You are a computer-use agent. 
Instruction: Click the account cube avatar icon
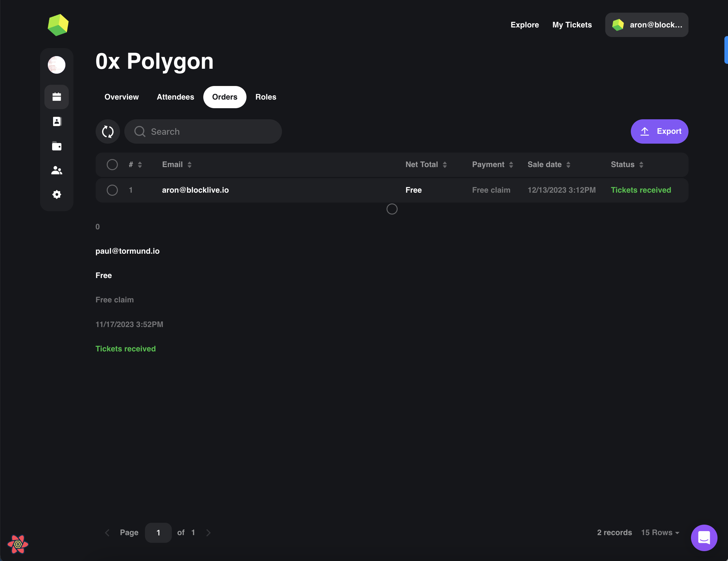[x=618, y=25]
